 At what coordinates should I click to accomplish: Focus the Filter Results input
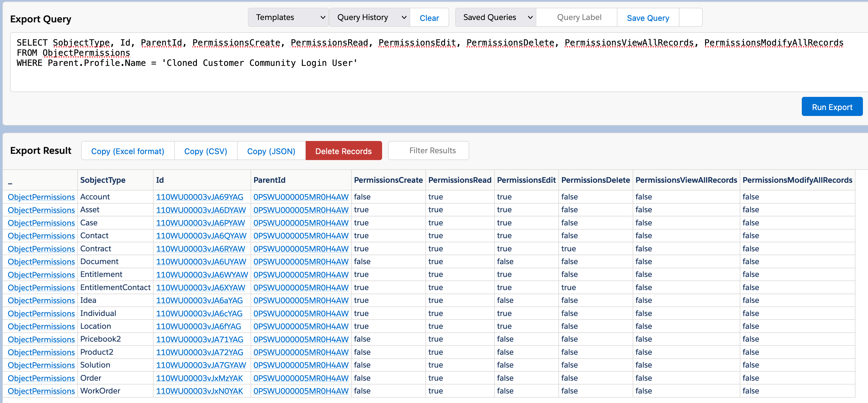[428, 151]
